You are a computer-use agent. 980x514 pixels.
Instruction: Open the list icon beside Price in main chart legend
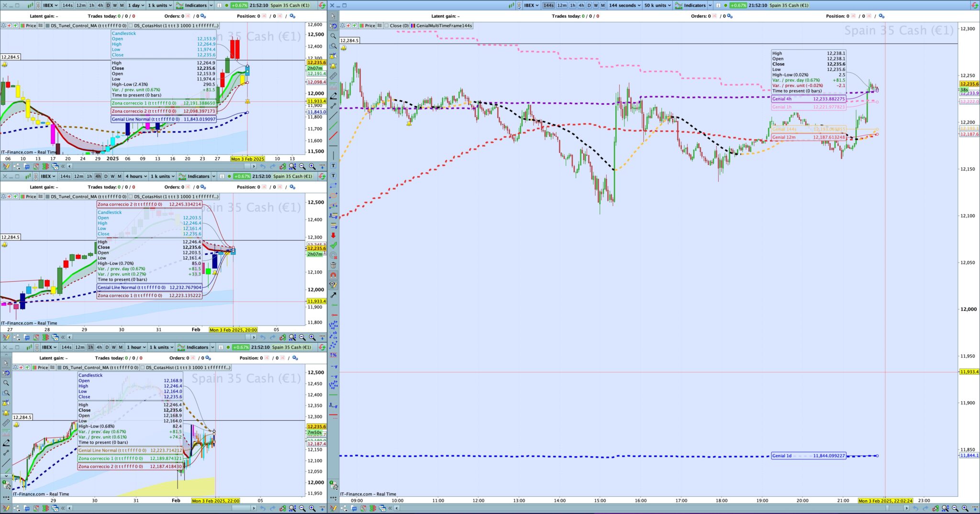(x=380, y=25)
